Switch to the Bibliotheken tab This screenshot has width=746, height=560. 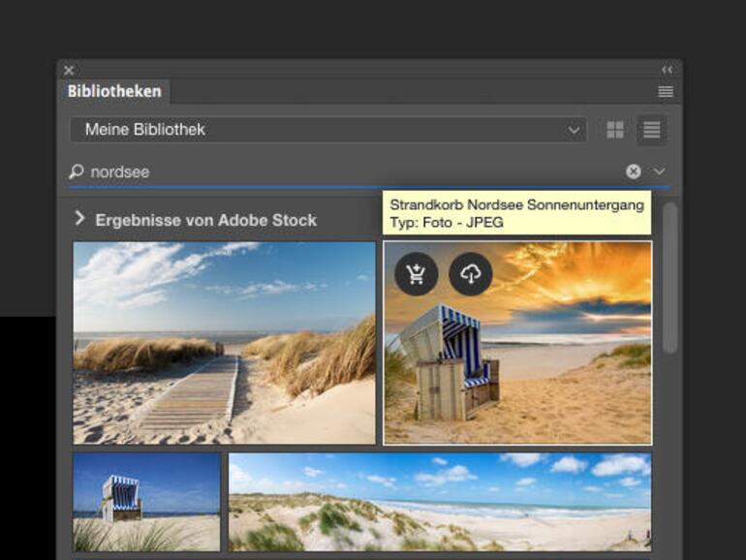point(114,91)
